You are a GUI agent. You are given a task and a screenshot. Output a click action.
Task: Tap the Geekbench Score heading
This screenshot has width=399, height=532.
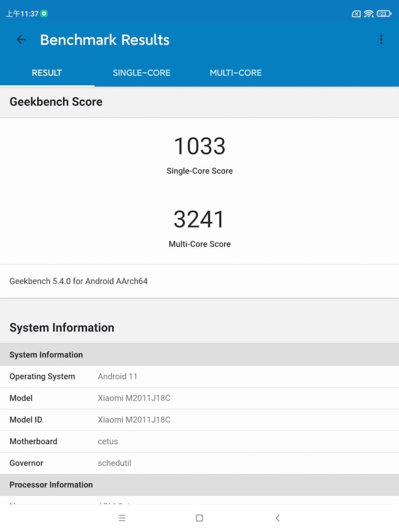click(x=56, y=102)
